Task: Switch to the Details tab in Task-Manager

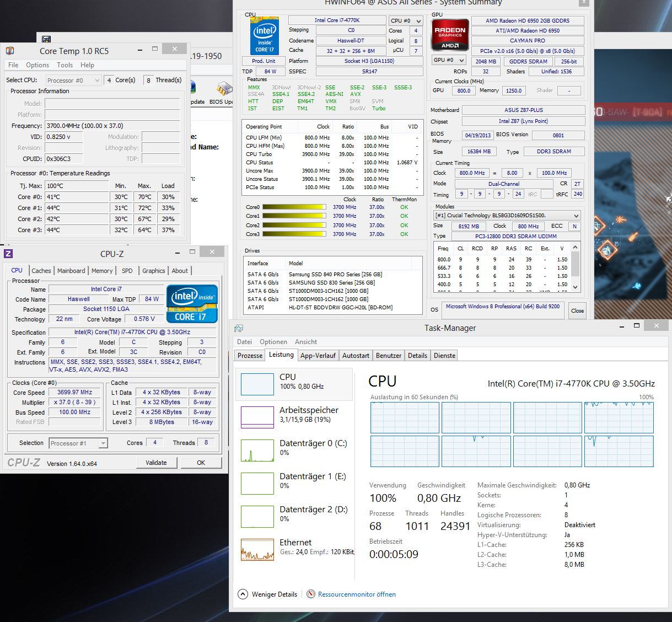Action: pos(417,356)
